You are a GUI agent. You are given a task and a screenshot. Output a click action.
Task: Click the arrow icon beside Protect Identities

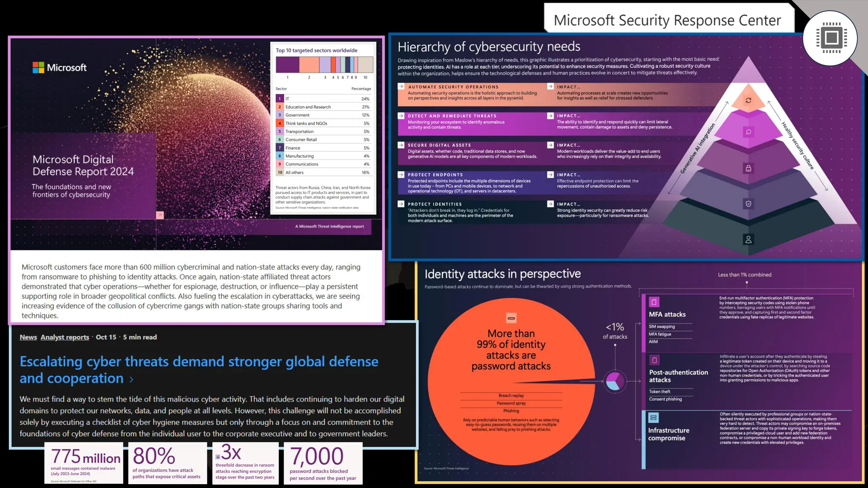tap(401, 204)
